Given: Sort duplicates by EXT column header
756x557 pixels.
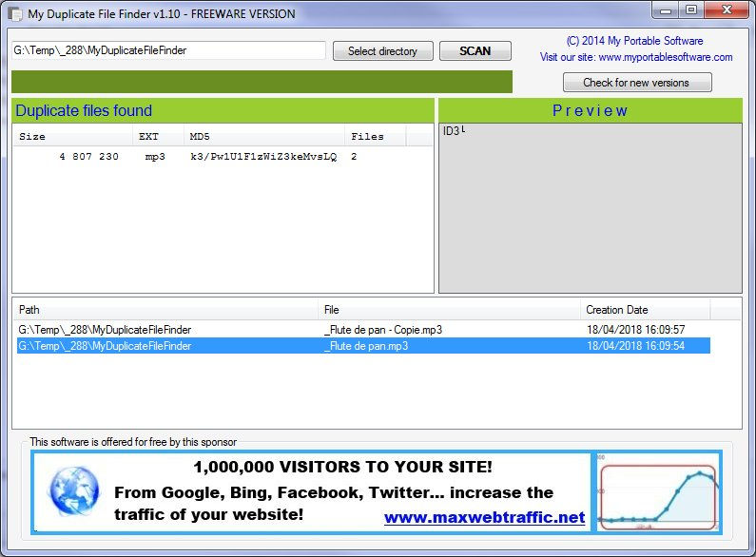Looking at the screenshot, I should (x=158, y=136).
